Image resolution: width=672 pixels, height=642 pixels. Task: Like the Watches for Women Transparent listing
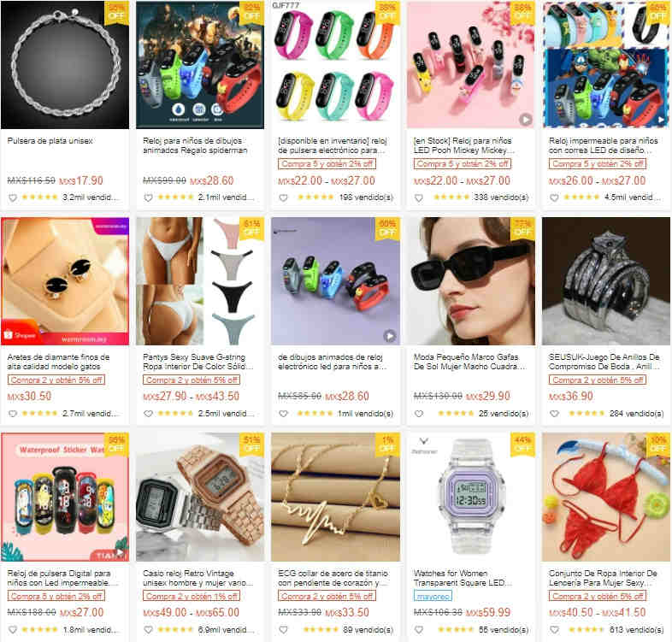coord(419,630)
